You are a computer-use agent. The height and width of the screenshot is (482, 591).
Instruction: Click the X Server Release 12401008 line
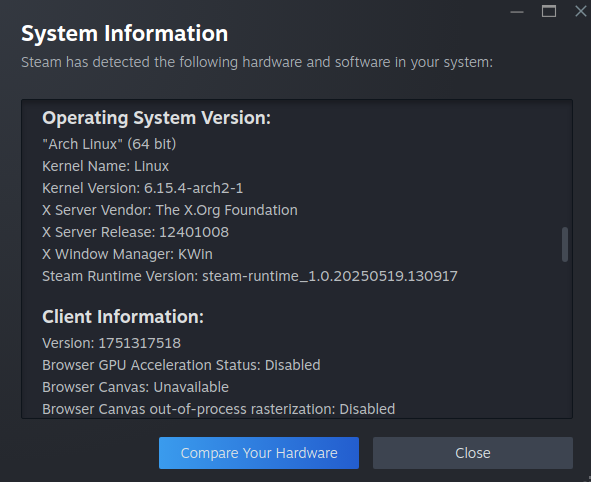(135, 232)
